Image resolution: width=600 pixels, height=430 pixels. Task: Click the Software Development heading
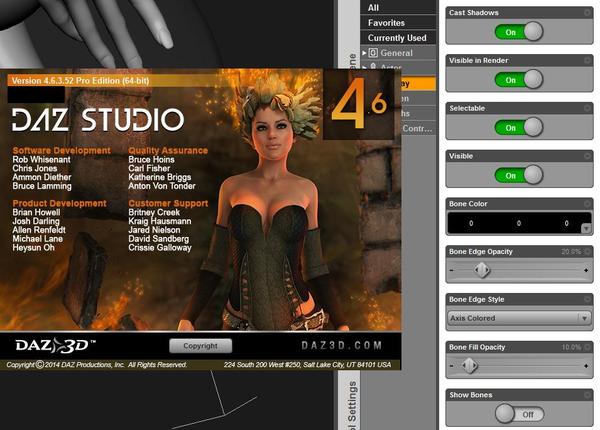tap(62, 150)
